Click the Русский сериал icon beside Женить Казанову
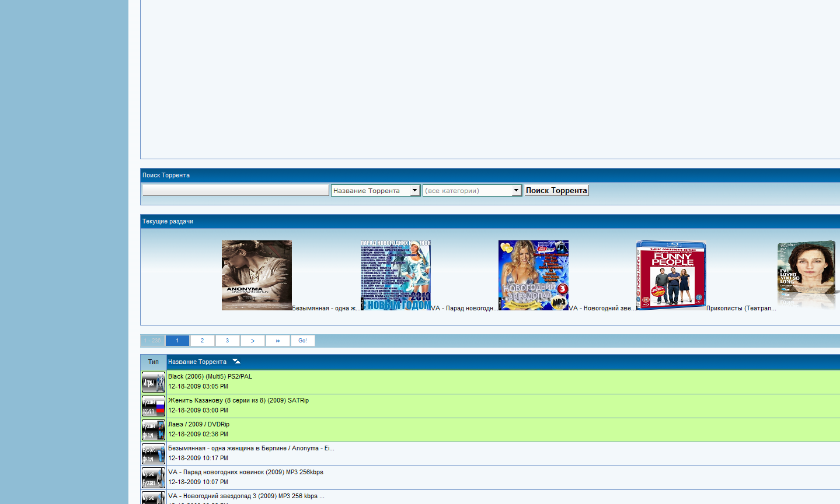Screen dimensions: 840x504 coord(154,406)
